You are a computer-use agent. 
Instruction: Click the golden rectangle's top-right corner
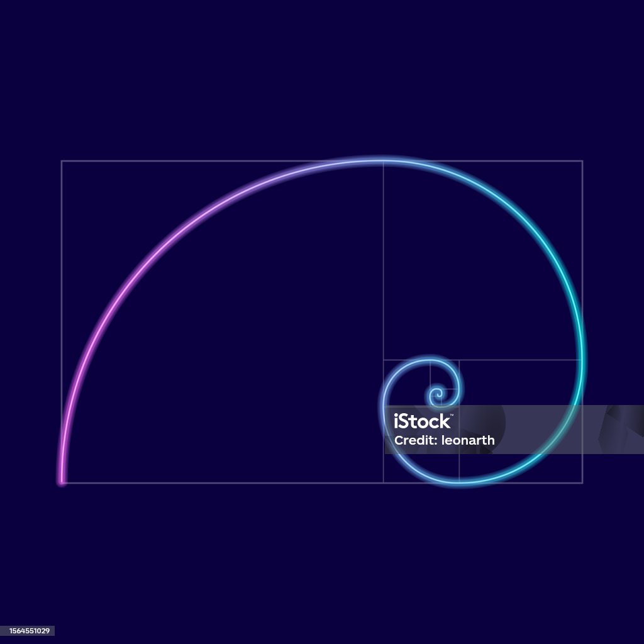click(x=582, y=161)
